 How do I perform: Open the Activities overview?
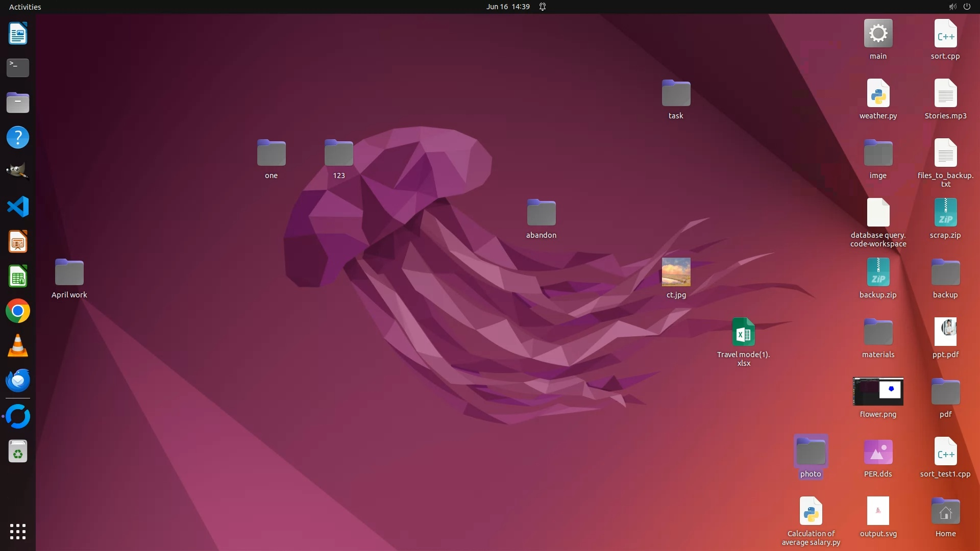pos(25,7)
